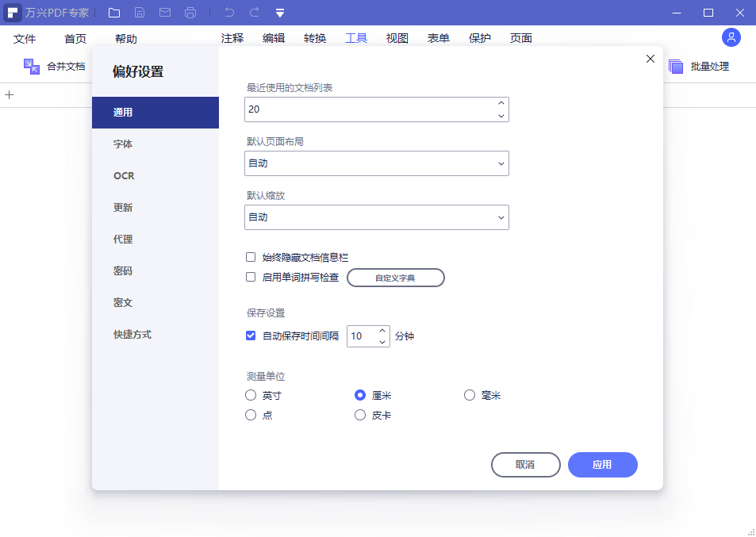Enable 启用单词拼写检查 checkbox

251,278
